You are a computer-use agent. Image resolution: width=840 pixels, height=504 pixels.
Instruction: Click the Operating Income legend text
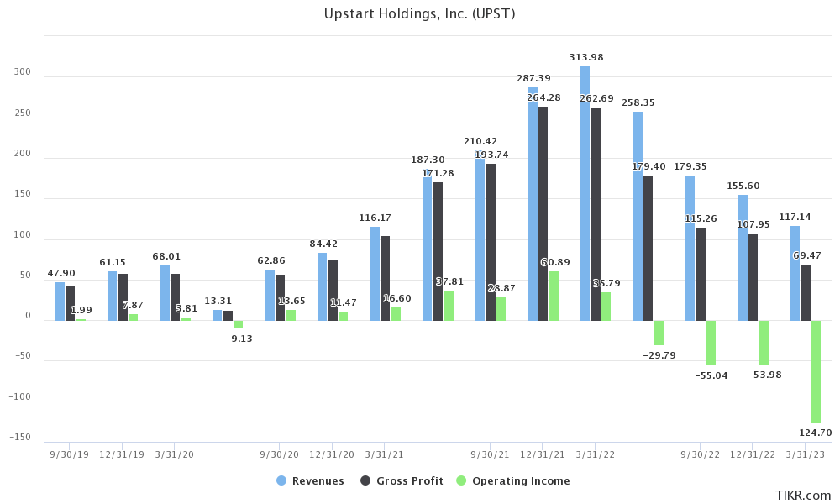point(522,480)
